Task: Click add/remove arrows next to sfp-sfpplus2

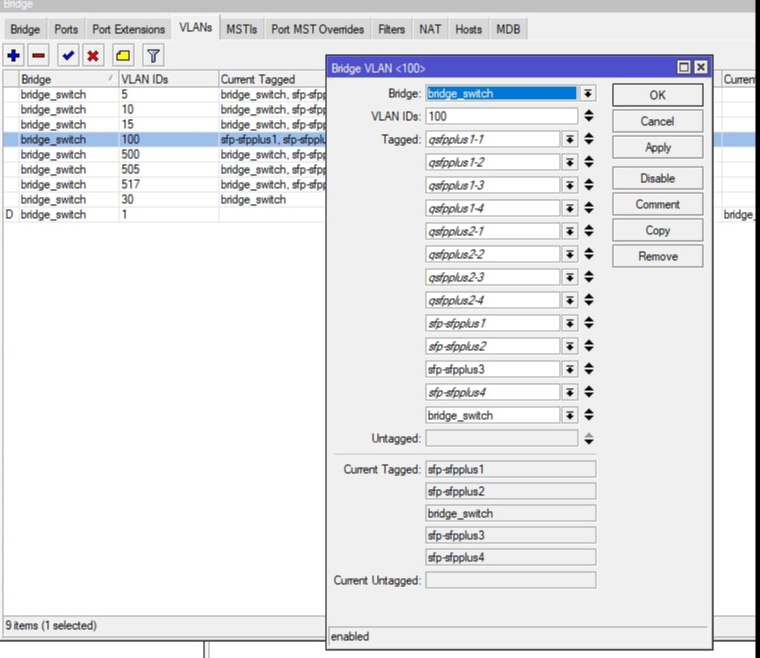Action: (x=589, y=346)
